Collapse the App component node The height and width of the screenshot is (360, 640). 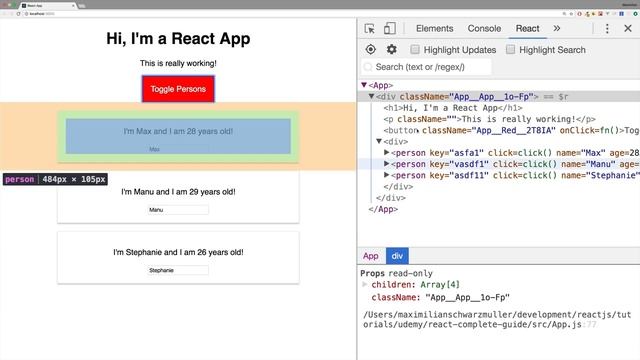point(364,85)
